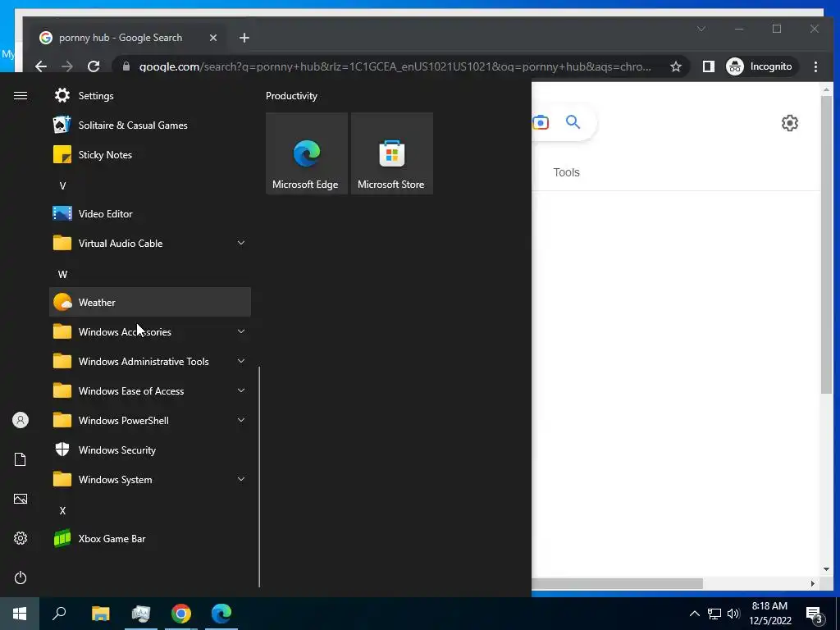Viewport: 840px width, 630px height.
Task: Click the Chrome vertical scrollbar thumb
Action: pyautogui.click(x=826, y=244)
